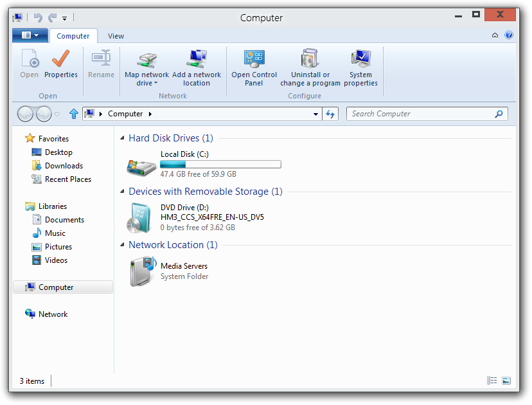Click 'Devices with Removable Storage (1)' header
532x405 pixels.
205,192
